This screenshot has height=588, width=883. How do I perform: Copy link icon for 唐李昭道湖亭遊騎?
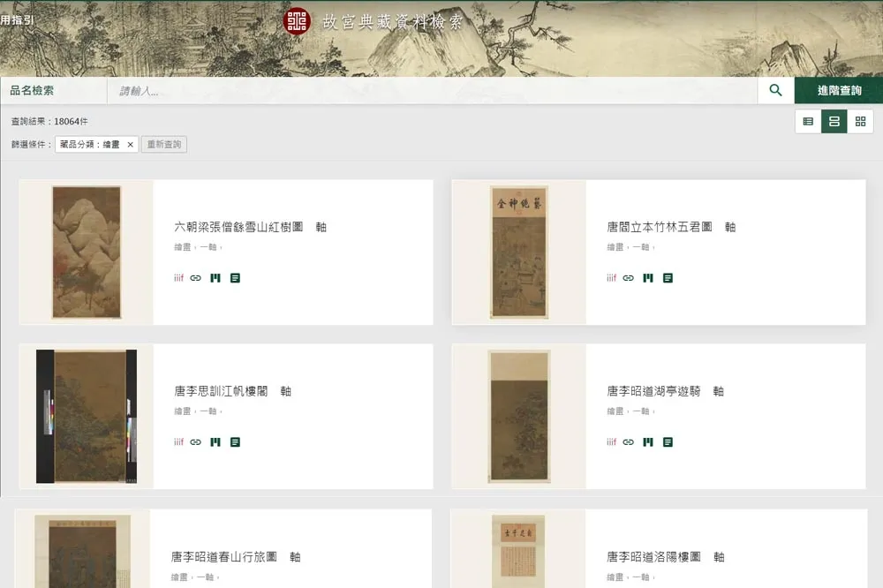pos(629,442)
